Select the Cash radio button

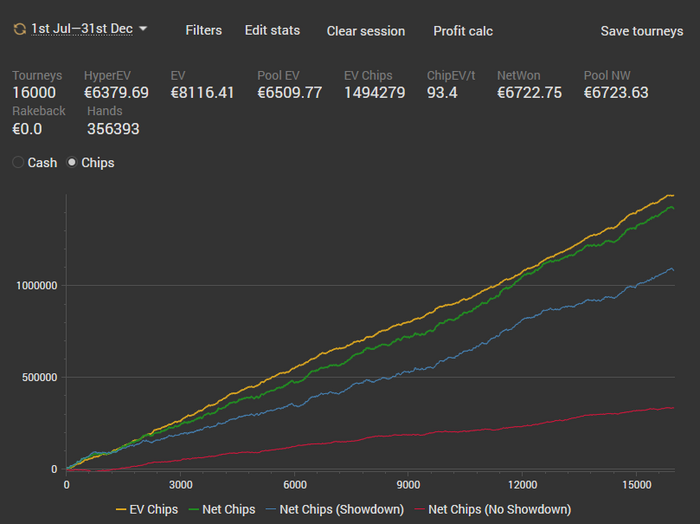[18, 162]
